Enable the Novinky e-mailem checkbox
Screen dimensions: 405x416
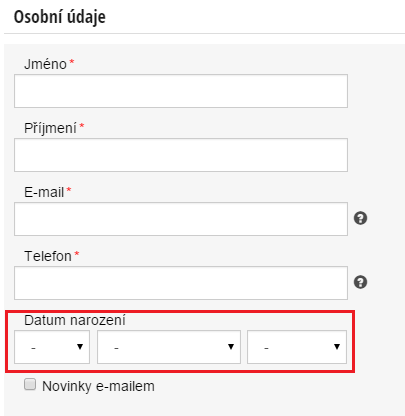click(x=30, y=384)
